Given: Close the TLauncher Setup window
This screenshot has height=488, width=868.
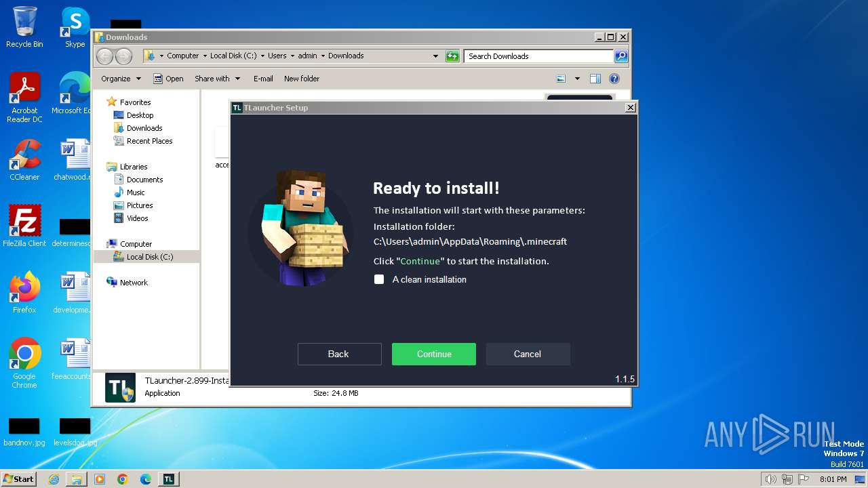Looking at the screenshot, I should [x=630, y=107].
